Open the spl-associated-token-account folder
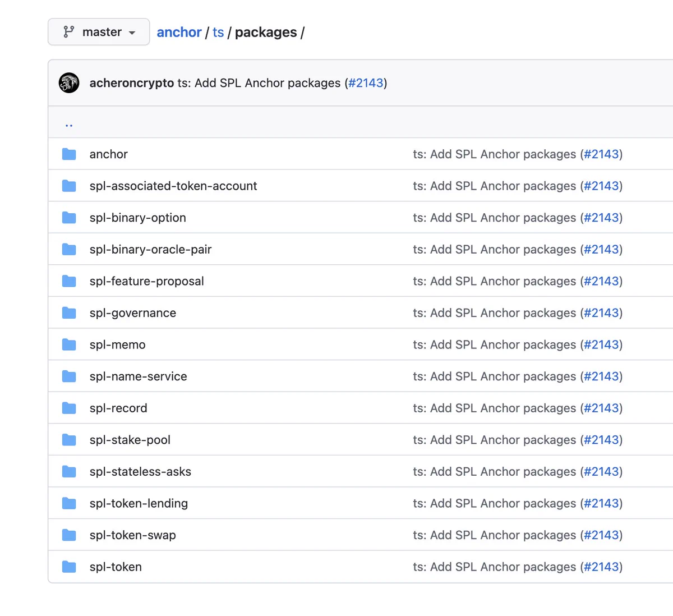The image size is (673, 616). point(173,186)
